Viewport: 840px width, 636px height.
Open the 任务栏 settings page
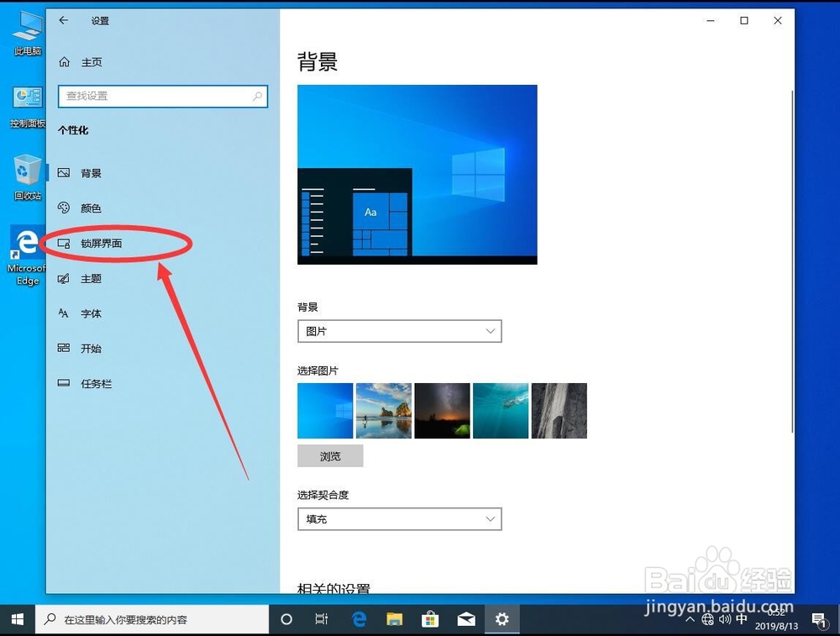point(163,384)
